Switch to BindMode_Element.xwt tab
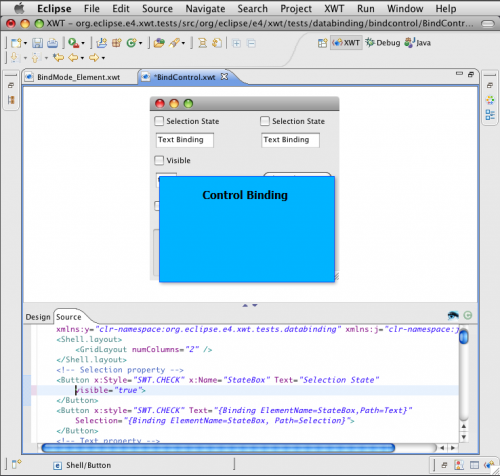This screenshot has width=500, height=476. pos(79,77)
